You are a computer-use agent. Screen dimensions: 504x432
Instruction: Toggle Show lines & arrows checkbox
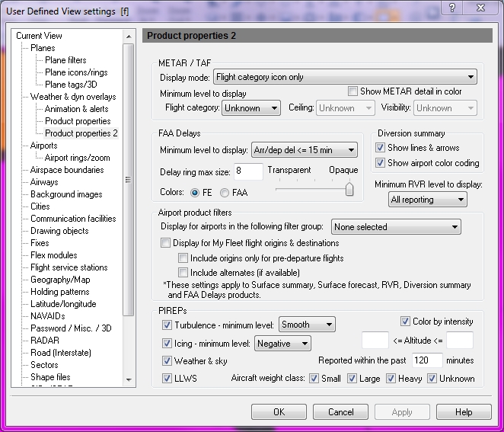[380, 148]
